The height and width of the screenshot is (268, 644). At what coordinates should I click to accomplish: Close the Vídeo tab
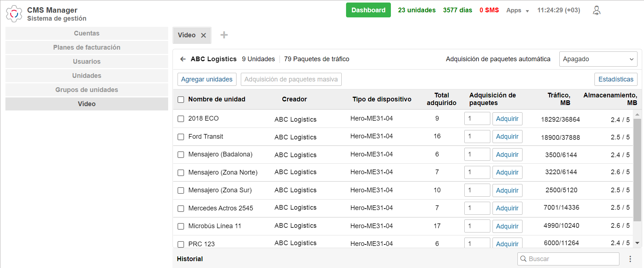[x=204, y=35]
